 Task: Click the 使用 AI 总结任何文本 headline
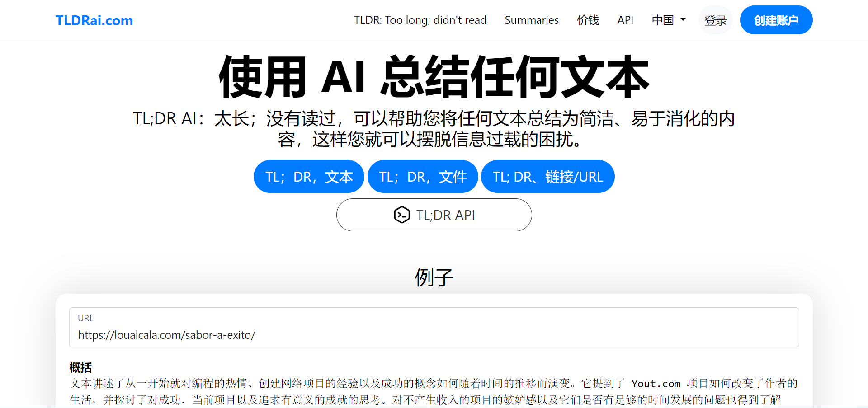pos(434,77)
